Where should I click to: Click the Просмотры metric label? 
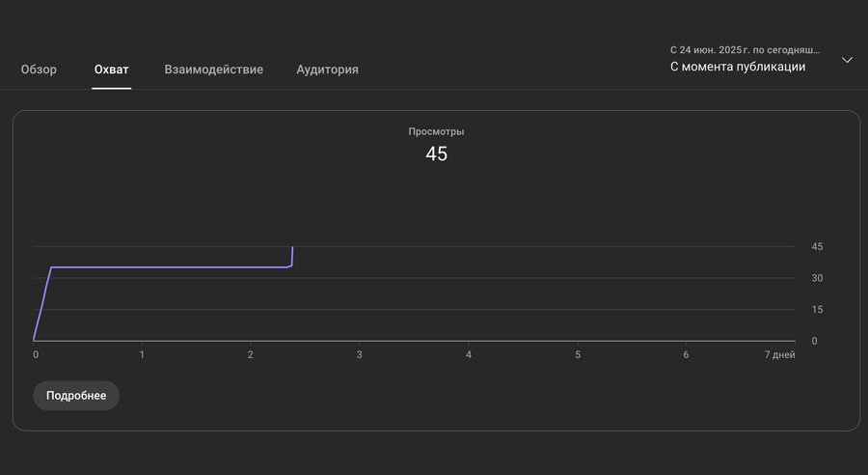436,131
